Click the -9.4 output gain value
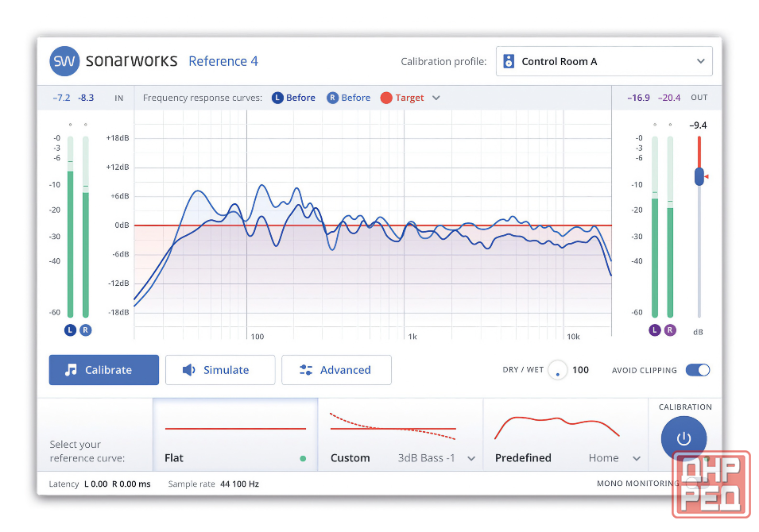 coord(698,125)
